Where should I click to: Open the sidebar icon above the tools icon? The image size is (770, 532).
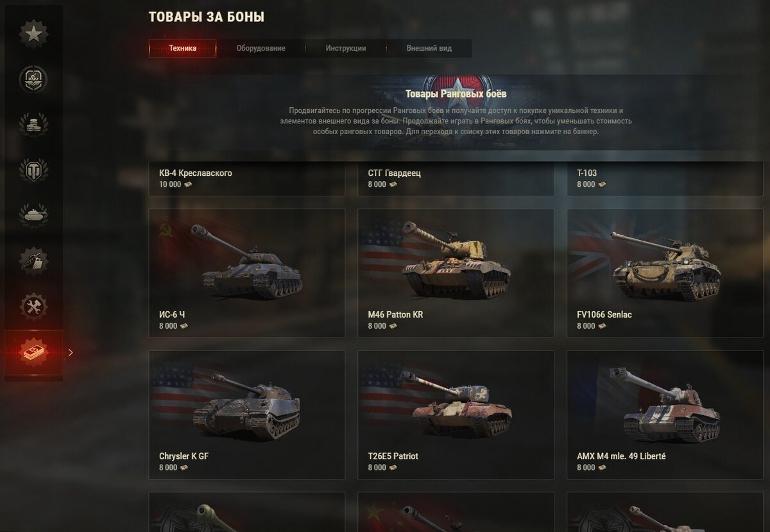33,261
